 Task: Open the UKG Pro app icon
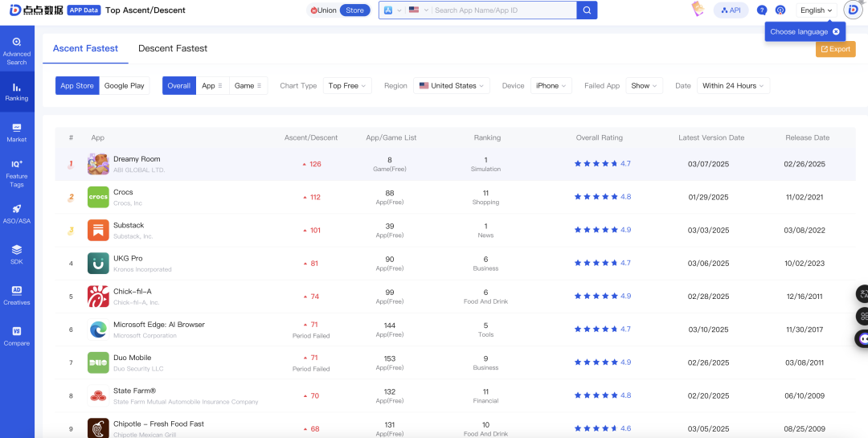(98, 263)
